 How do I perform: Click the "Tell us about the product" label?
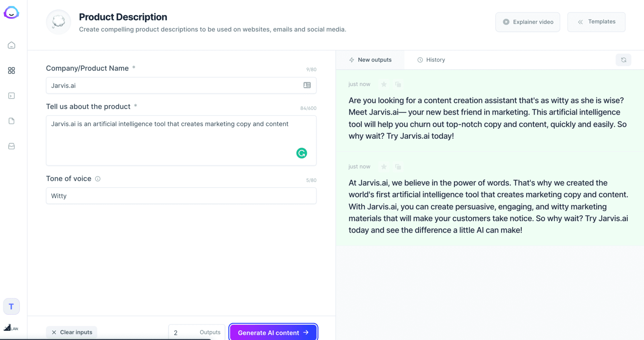click(x=88, y=107)
